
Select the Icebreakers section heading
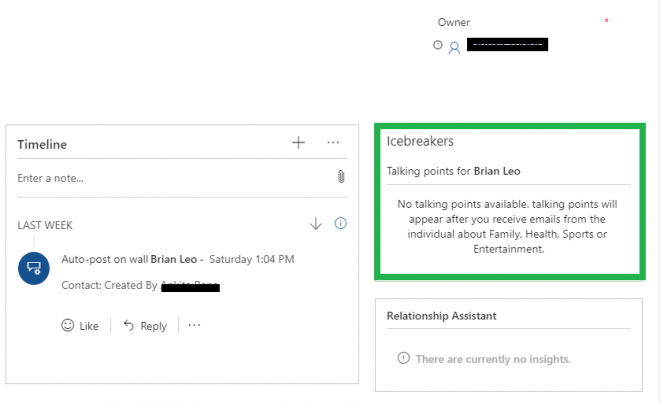(x=420, y=142)
